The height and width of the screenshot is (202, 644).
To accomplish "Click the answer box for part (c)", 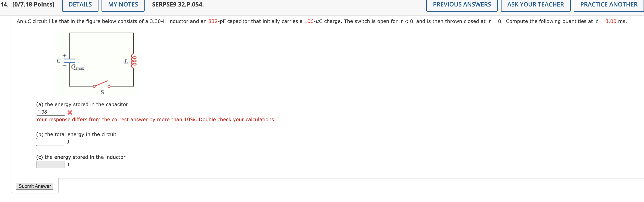I will click(x=50, y=164).
